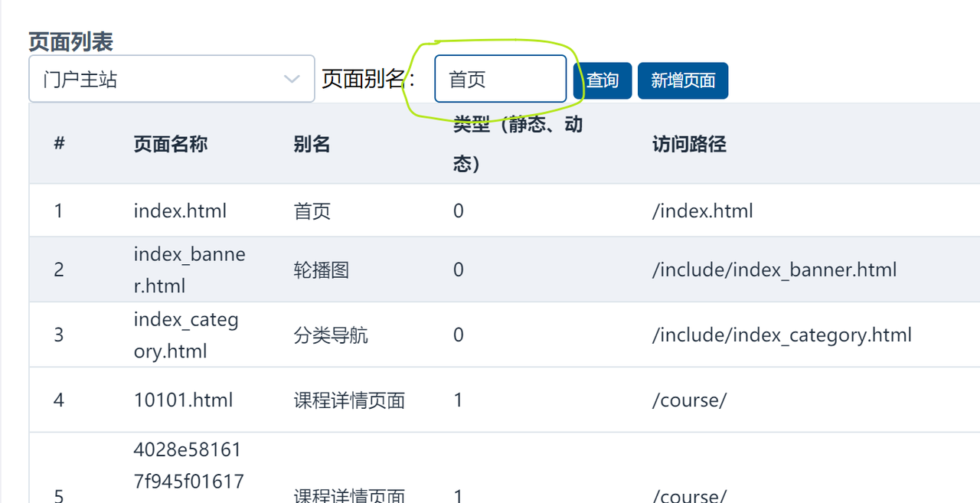The height and width of the screenshot is (503, 980).
Task: Click the # column header
Action: point(59,144)
